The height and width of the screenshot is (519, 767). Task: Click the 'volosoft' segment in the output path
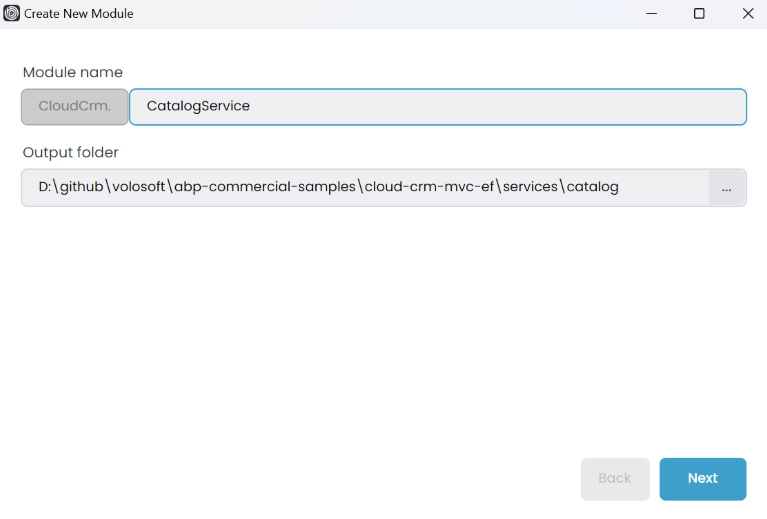pos(140,187)
